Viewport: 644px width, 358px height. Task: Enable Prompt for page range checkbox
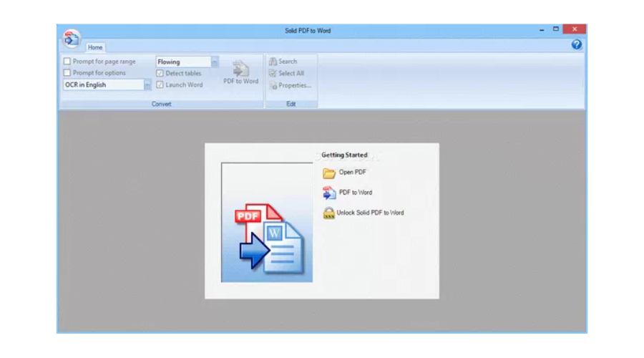67,62
